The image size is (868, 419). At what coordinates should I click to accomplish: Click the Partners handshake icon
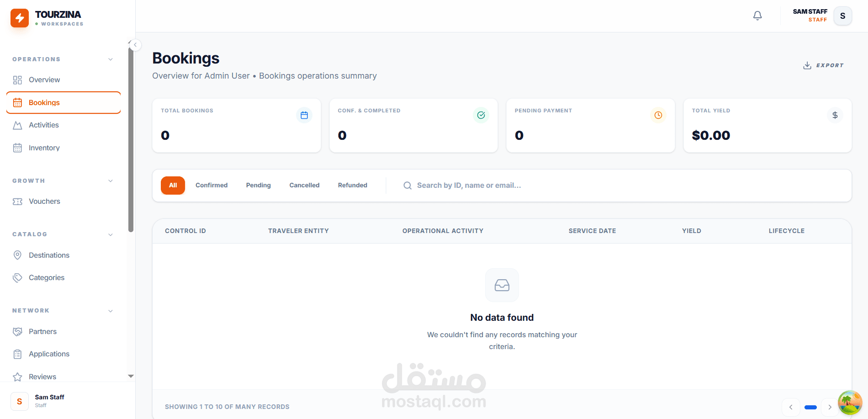click(17, 332)
